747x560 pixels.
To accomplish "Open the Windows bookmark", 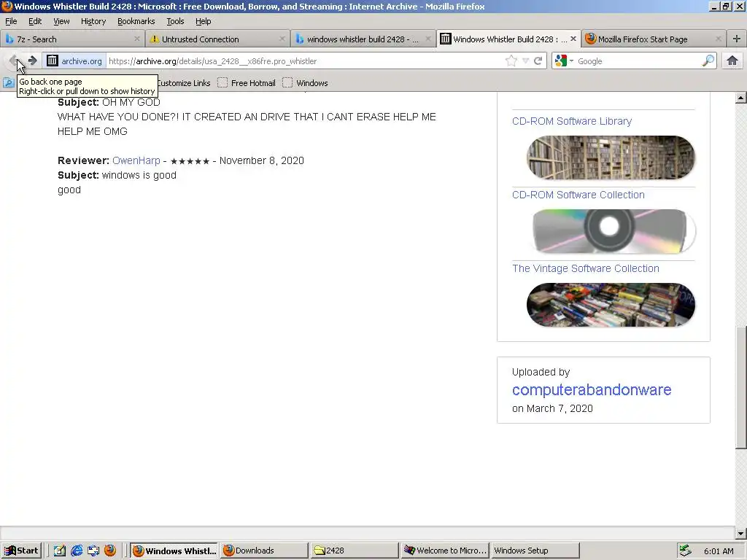I will pos(306,83).
